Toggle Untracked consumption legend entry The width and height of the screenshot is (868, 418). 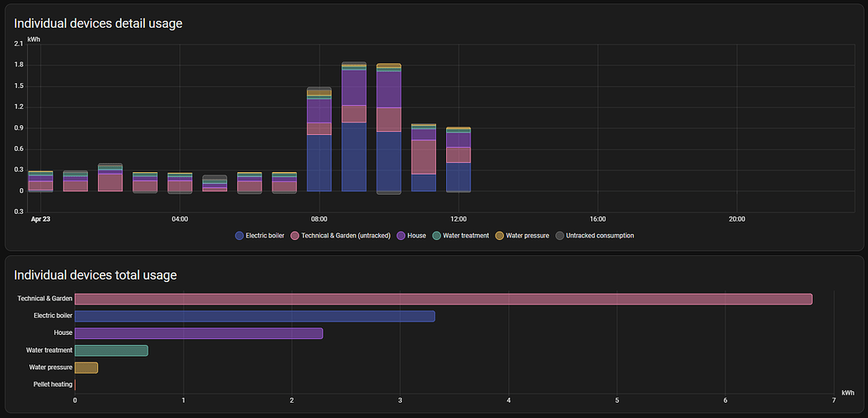pos(594,236)
